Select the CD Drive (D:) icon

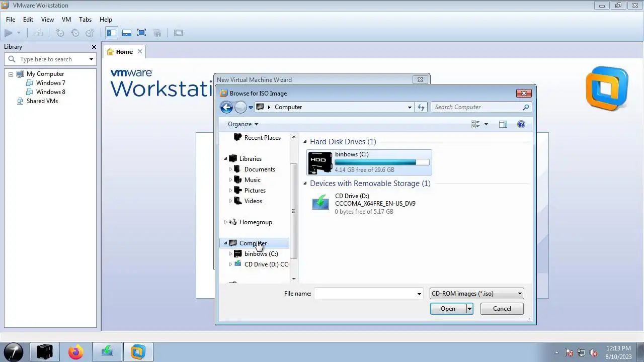320,203
